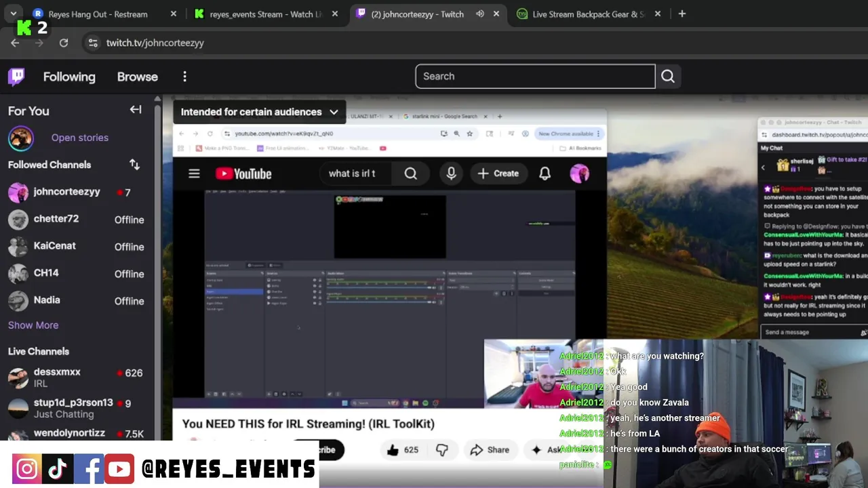Switch to reyes_events Stream tab
Screen dimensions: 868x488
(x=264, y=14)
